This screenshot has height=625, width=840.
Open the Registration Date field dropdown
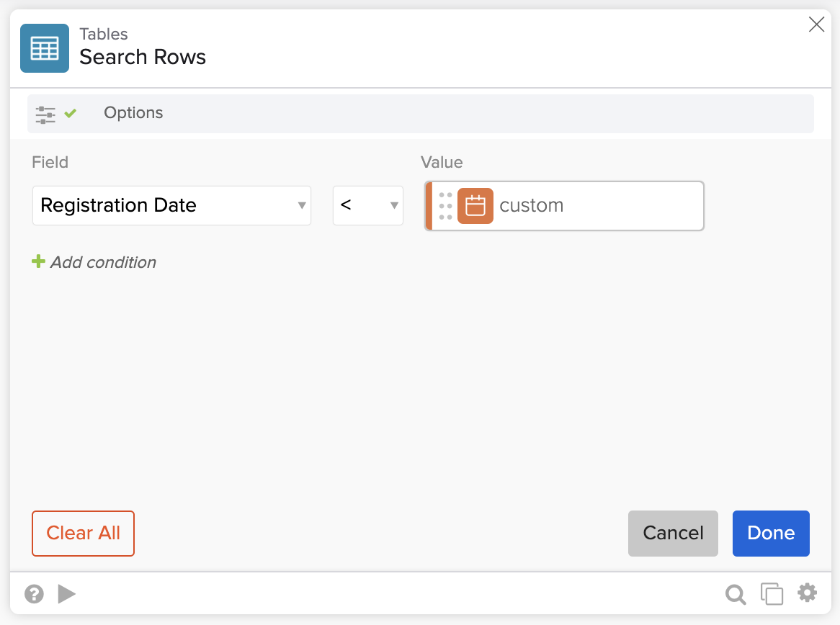[x=171, y=206]
